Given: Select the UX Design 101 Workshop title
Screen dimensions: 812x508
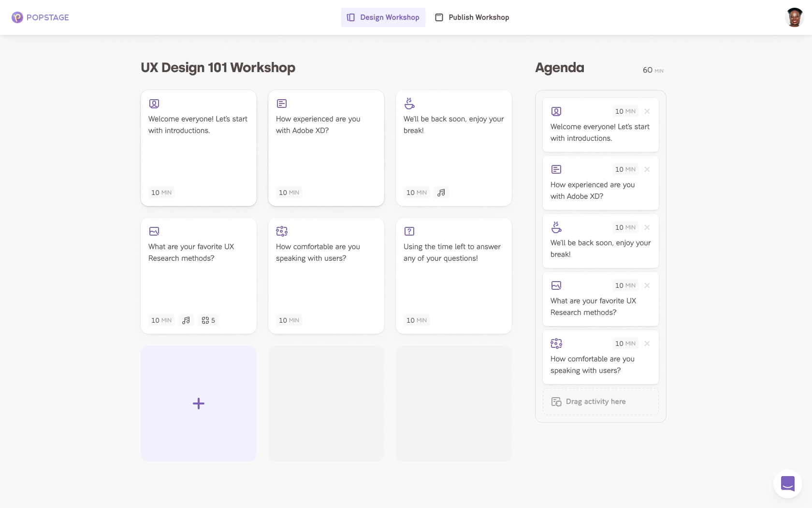Looking at the screenshot, I should (x=218, y=68).
